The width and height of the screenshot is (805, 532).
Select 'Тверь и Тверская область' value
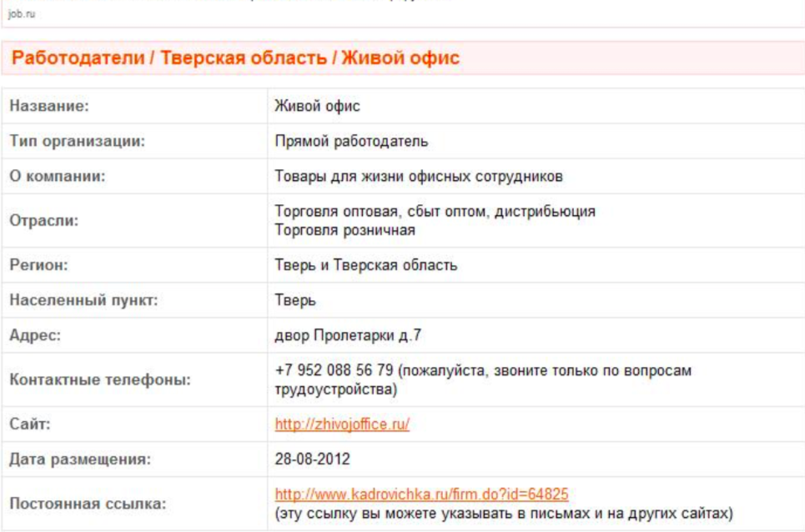366,264
